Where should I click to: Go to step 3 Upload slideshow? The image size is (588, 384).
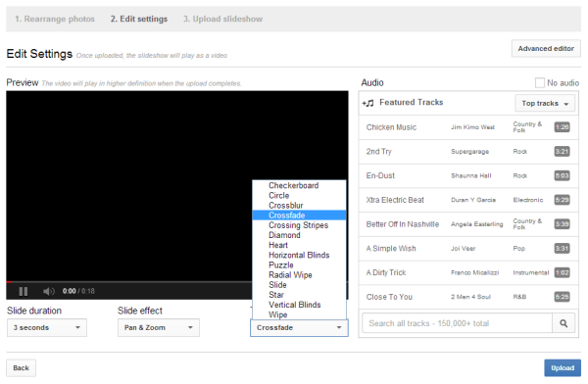(x=222, y=19)
